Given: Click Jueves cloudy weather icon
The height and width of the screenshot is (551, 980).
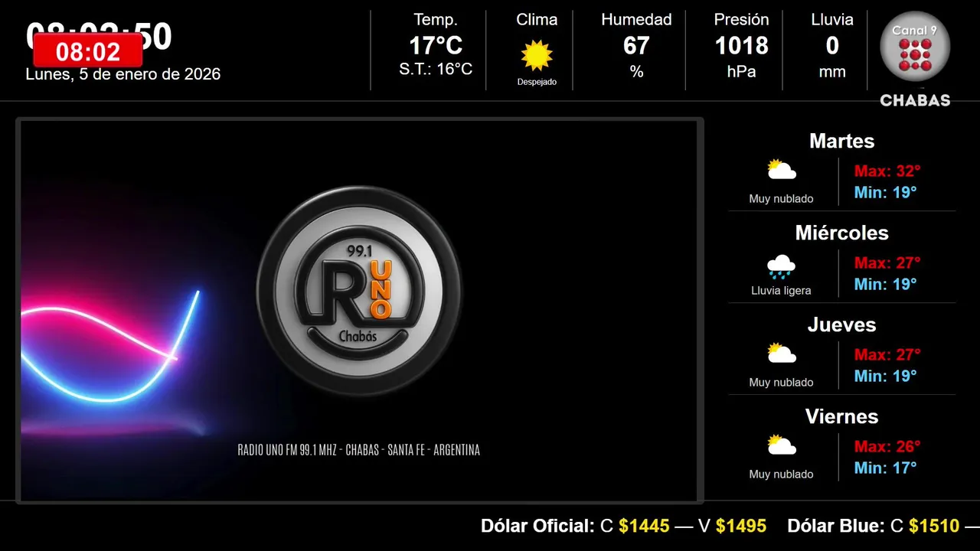Looking at the screenshot, I should click(782, 354).
